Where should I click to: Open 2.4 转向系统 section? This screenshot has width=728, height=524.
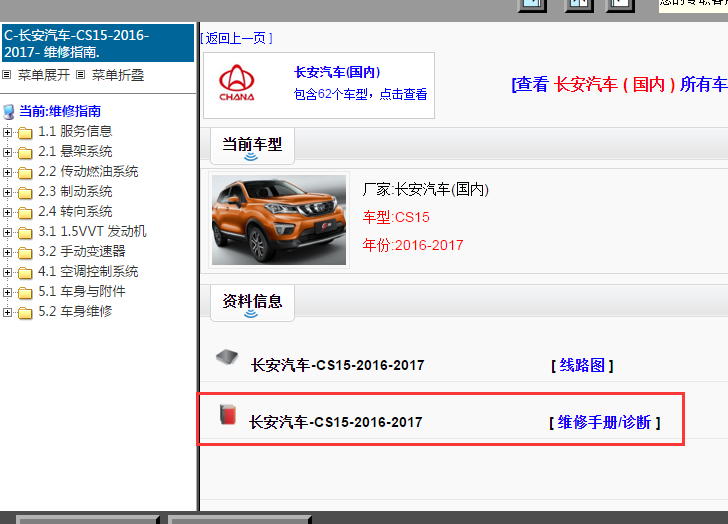75,211
